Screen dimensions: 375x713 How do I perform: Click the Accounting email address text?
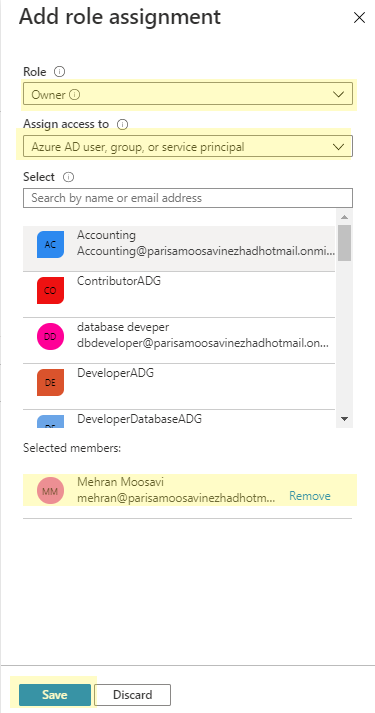(x=206, y=251)
